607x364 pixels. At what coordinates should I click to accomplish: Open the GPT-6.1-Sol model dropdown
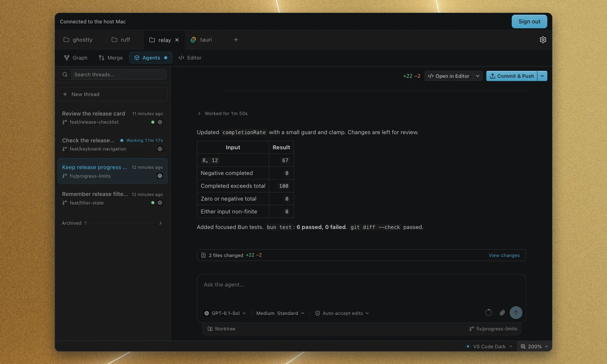(x=225, y=313)
